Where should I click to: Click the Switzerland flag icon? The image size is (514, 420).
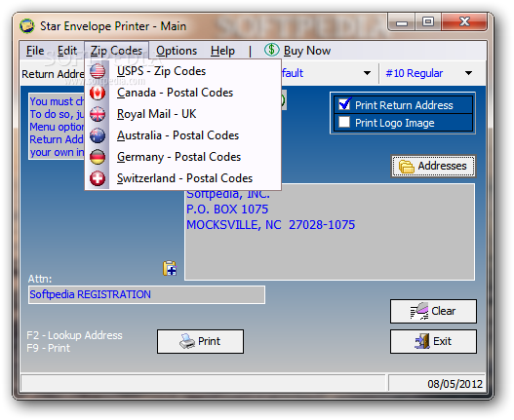98,178
